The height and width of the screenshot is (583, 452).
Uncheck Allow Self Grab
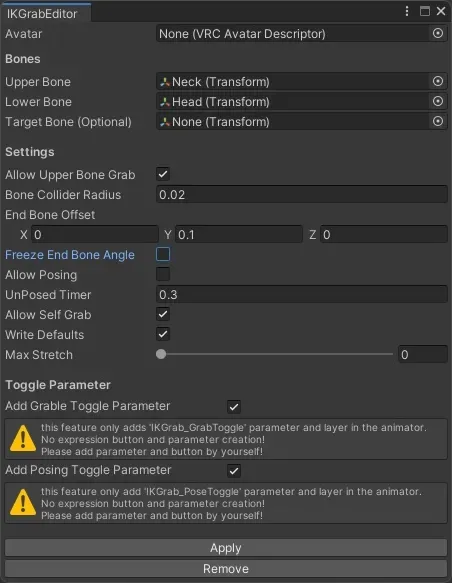(163, 315)
